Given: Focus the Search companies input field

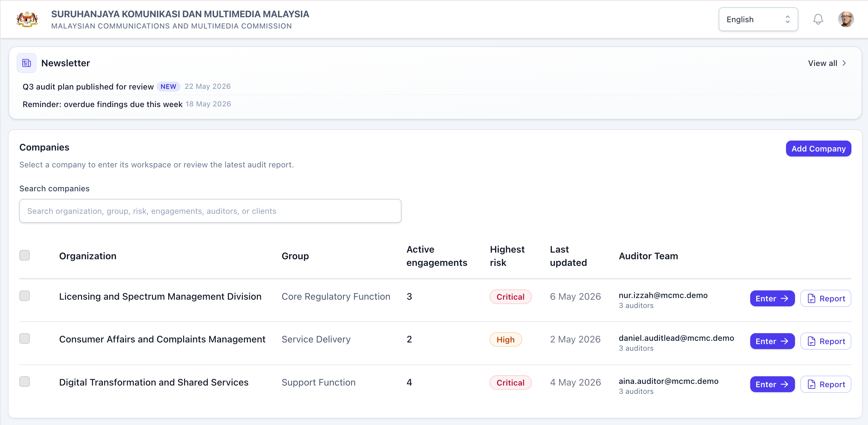Looking at the screenshot, I should tap(210, 211).
